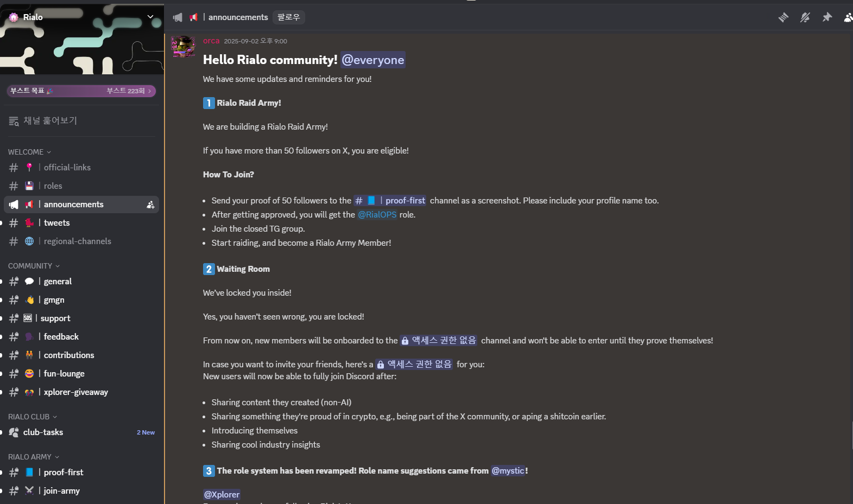The width and height of the screenshot is (853, 504).
Task: Click the orca username
Action: pyautogui.click(x=211, y=41)
